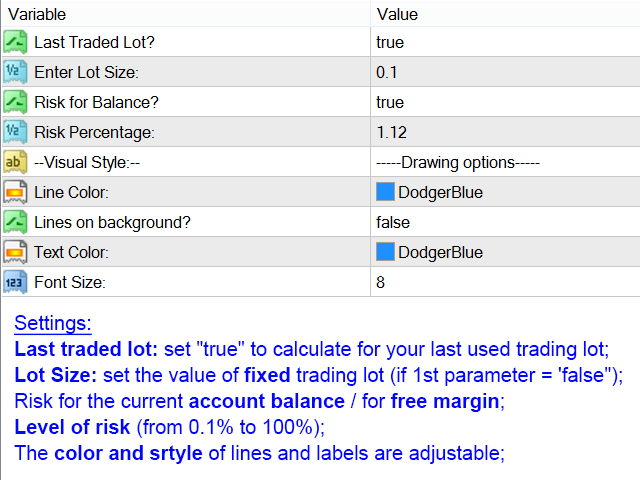Click the Enter Lot Size double-type icon

15,72
